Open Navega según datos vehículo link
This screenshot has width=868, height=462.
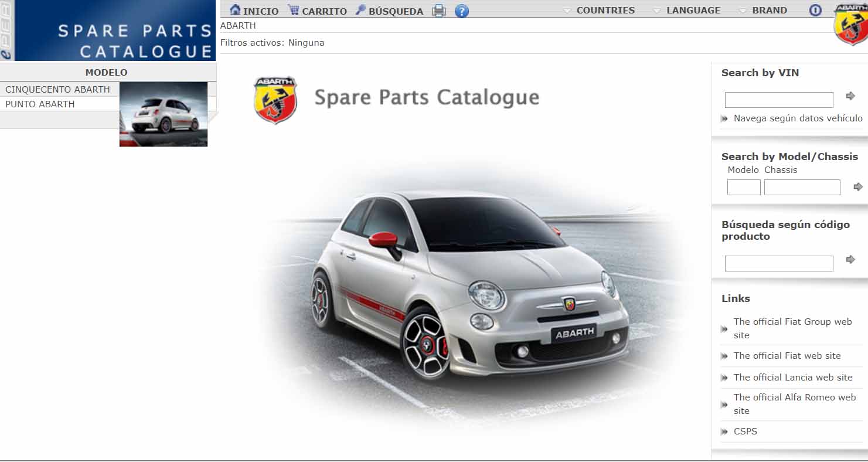[x=798, y=118]
